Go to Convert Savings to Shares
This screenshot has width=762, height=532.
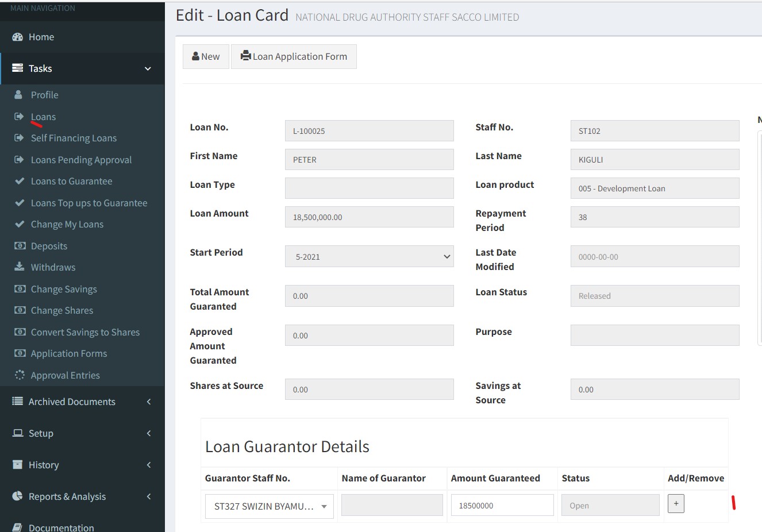(x=85, y=332)
